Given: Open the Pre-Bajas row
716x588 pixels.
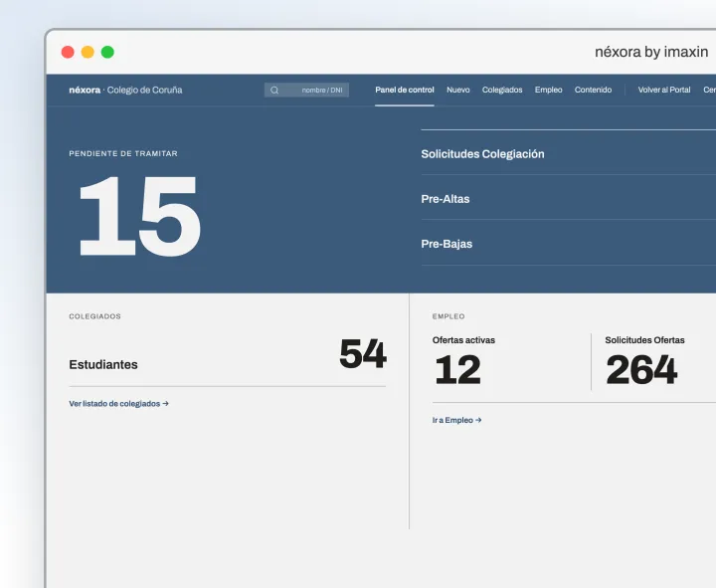Looking at the screenshot, I should (568, 244).
